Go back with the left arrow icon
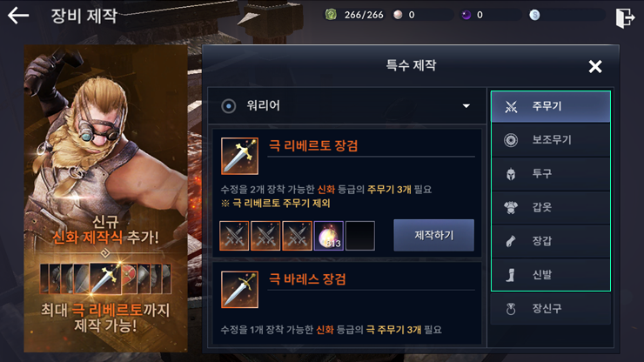Viewport: 644px width, 362px height. [x=18, y=16]
